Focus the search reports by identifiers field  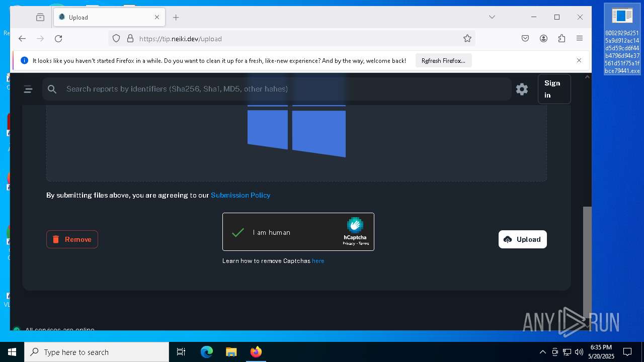(277, 89)
